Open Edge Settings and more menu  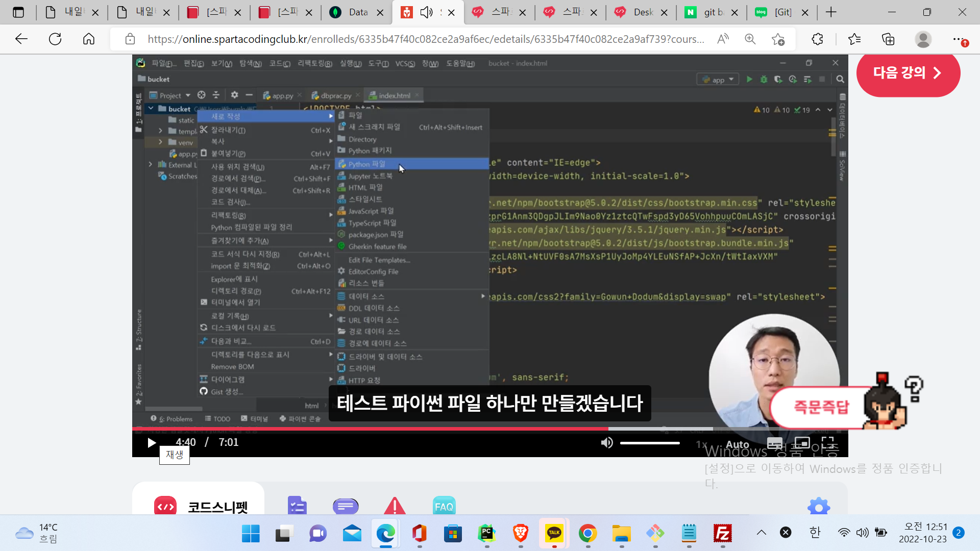click(960, 39)
